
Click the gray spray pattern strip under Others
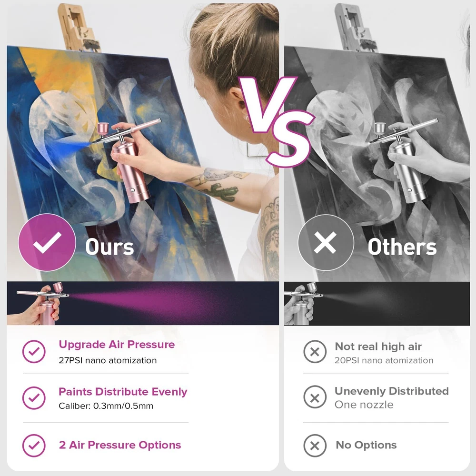click(377, 303)
